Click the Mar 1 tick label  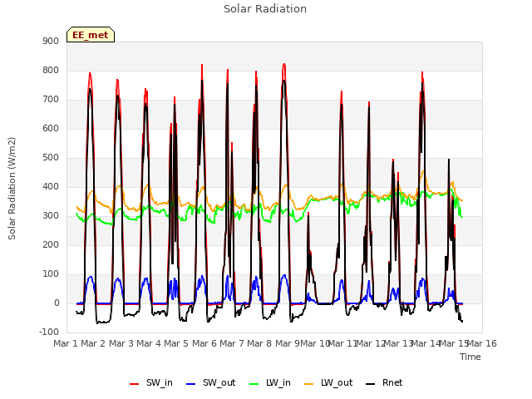pyautogui.click(x=66, y=343)
